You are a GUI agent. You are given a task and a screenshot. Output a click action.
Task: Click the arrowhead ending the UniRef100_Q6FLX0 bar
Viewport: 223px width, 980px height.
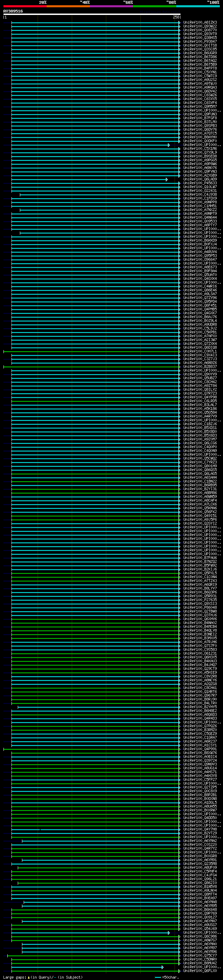tap(179, 971)
